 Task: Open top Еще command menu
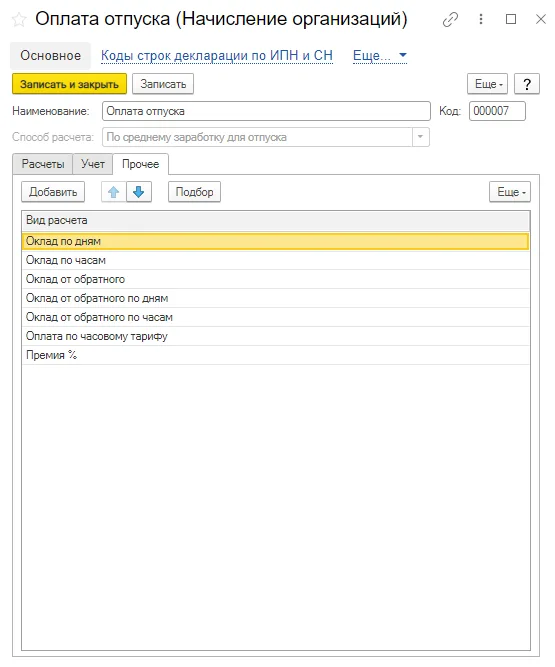click(x=489, y=84)
